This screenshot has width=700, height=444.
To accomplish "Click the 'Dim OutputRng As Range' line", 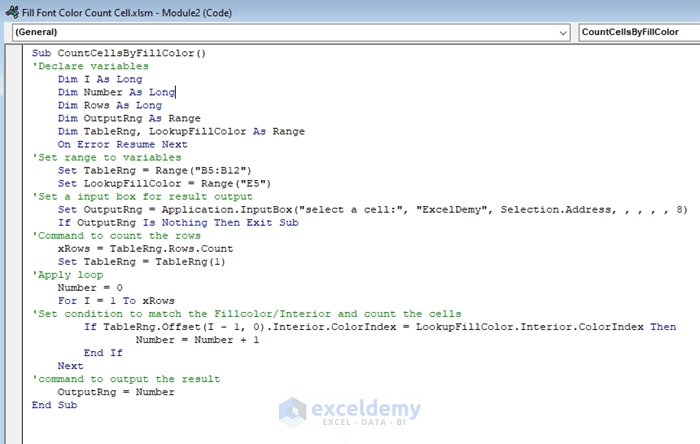I will point(129,118).
